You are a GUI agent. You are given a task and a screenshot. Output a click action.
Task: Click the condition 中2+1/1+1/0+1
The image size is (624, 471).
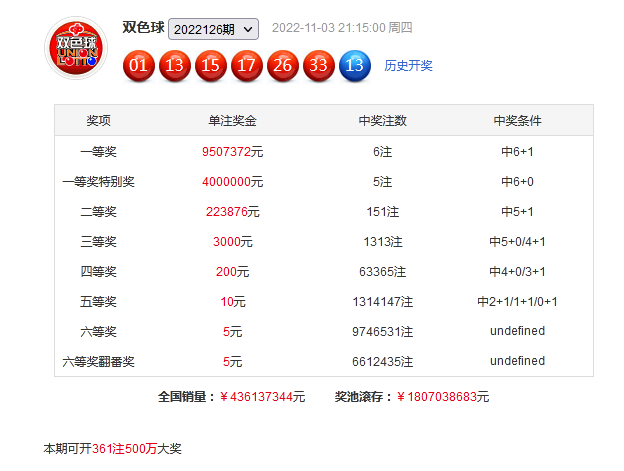coord(517,302)
